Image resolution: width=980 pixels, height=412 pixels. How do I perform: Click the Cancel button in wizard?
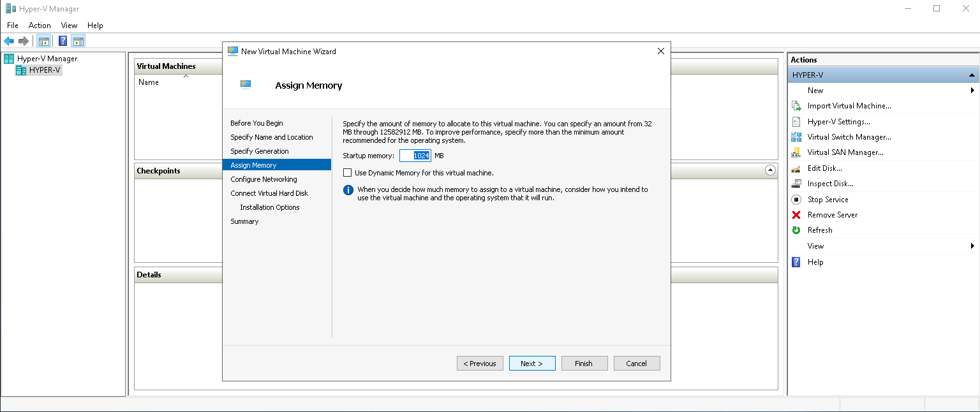[636, 364]
